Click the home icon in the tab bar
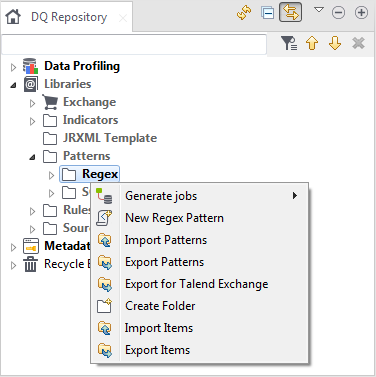Screen dimensions: 376x377 (13, 16)
